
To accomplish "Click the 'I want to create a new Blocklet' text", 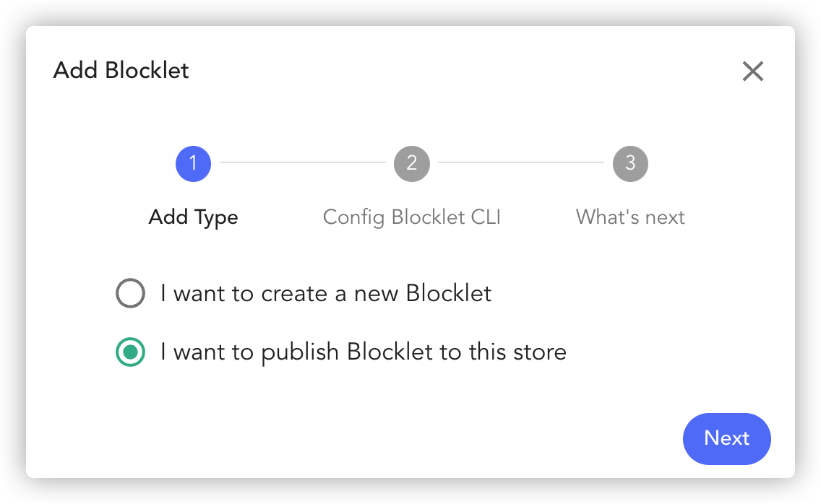I will coord(326,293).
